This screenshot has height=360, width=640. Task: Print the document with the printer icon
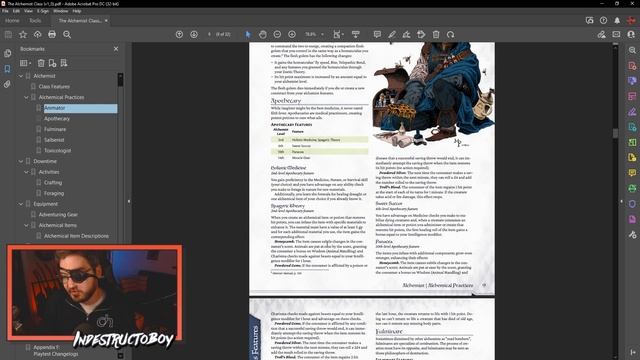tap(52, 35)
